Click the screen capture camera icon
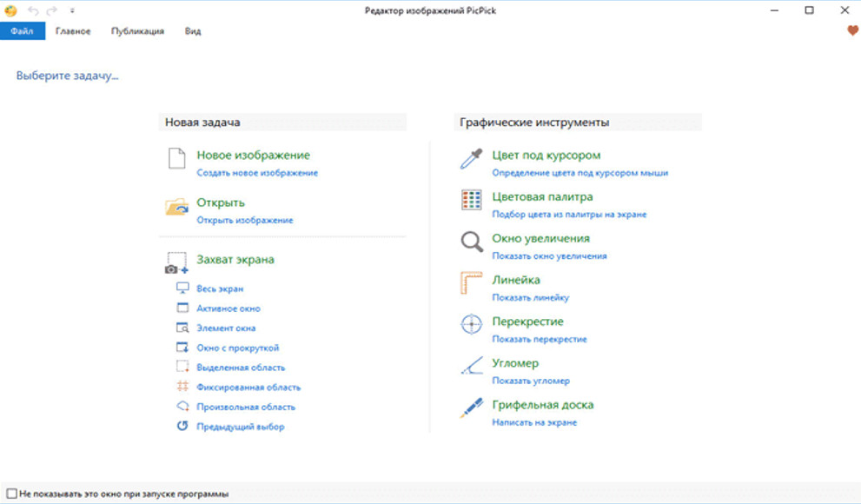This screenshot has height=504, width=861. pos(177,263)
